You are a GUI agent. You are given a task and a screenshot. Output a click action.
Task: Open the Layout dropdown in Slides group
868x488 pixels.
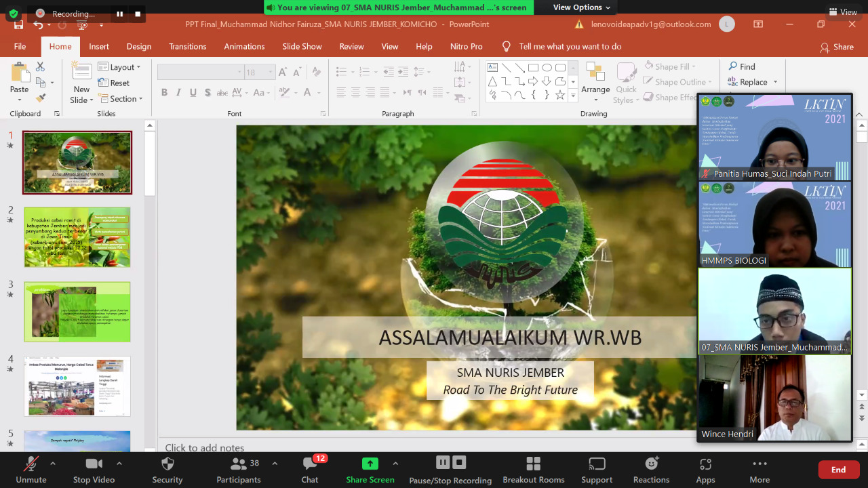(121, 67)
